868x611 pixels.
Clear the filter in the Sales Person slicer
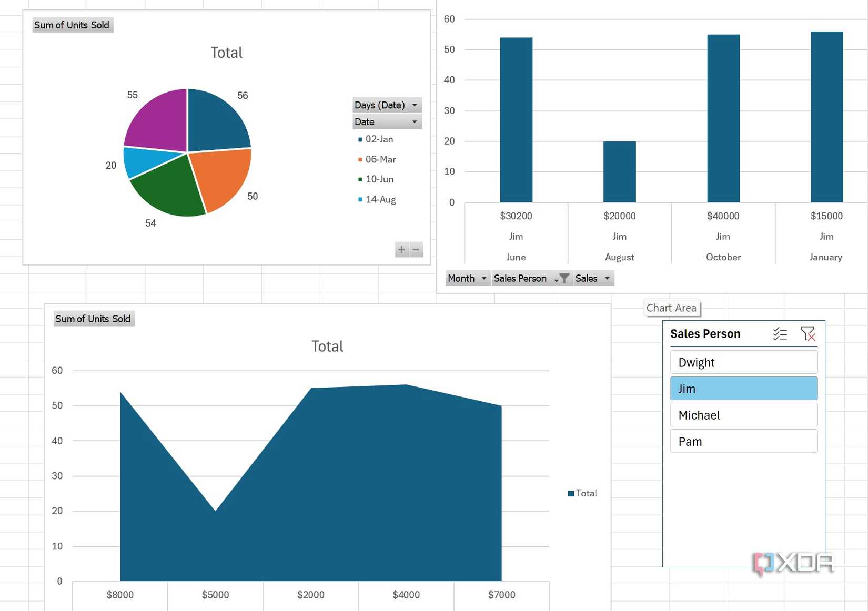[809, 333]
